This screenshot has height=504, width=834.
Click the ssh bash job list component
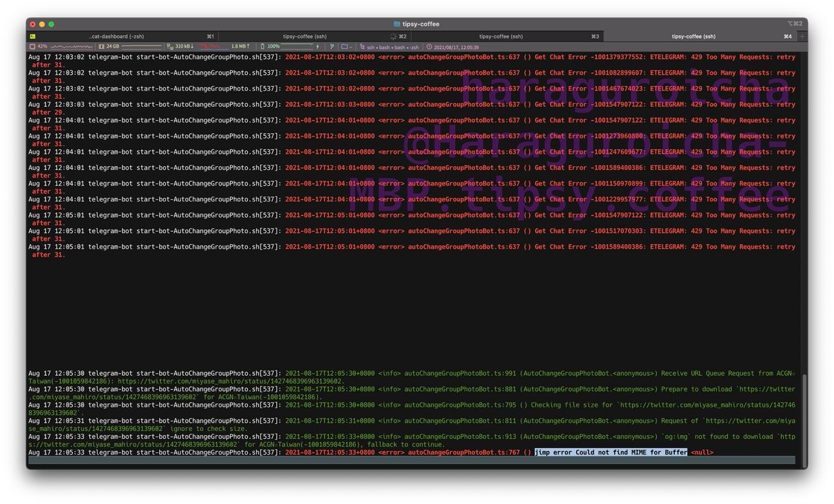[x=390, y=47]
